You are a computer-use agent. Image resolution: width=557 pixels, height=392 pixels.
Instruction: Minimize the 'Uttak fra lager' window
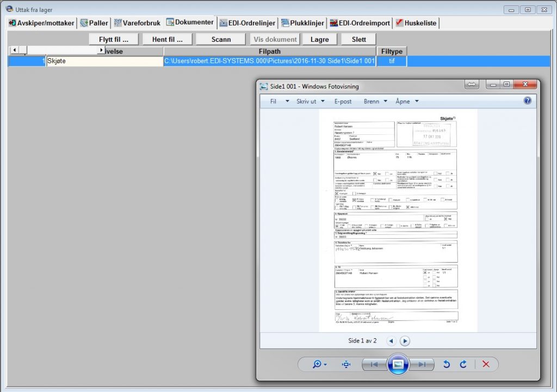coord(511,10)
